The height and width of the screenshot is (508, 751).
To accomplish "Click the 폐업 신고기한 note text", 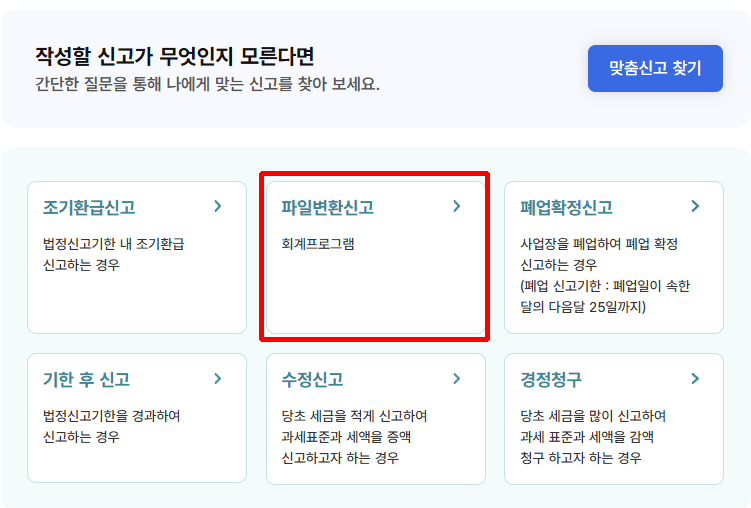I will (605, 296).
